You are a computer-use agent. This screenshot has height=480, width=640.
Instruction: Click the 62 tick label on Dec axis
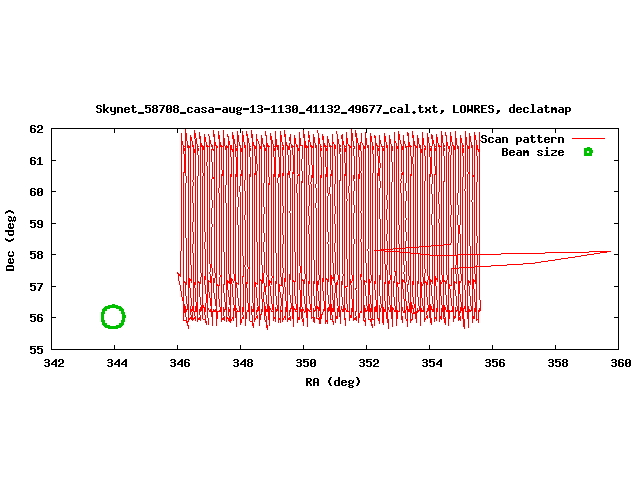coord(36,129)
